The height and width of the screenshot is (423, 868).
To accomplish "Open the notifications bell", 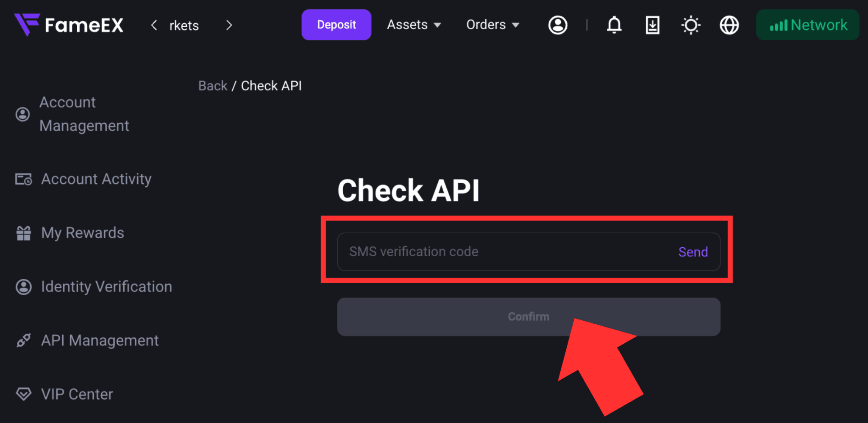I will 614,25.
